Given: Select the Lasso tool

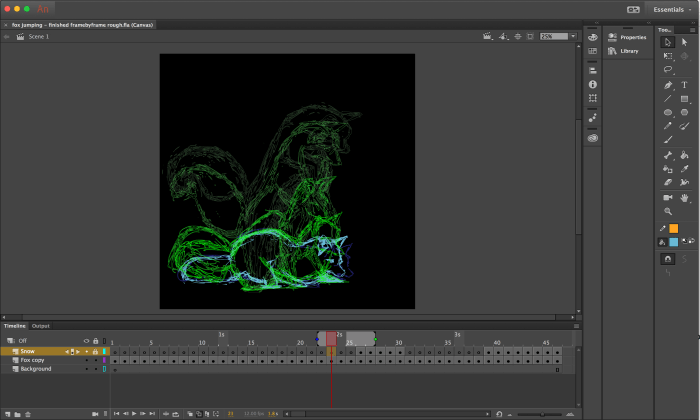Looking at the screenshot, I should click(x=668, y=70).
